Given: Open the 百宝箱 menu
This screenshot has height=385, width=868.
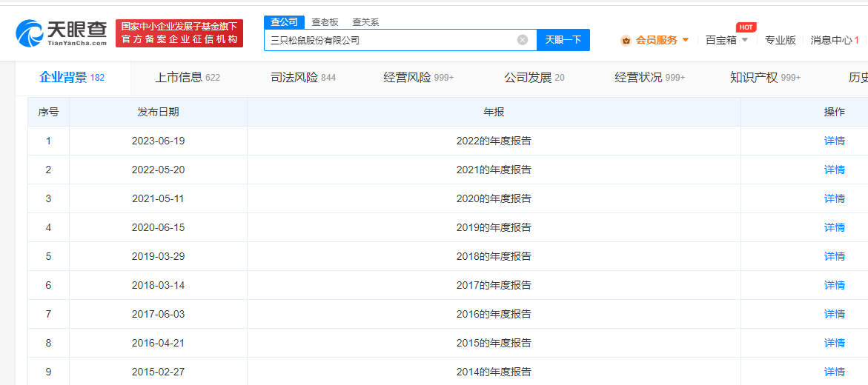Looking at the screenshot, I should coord(721,40).
